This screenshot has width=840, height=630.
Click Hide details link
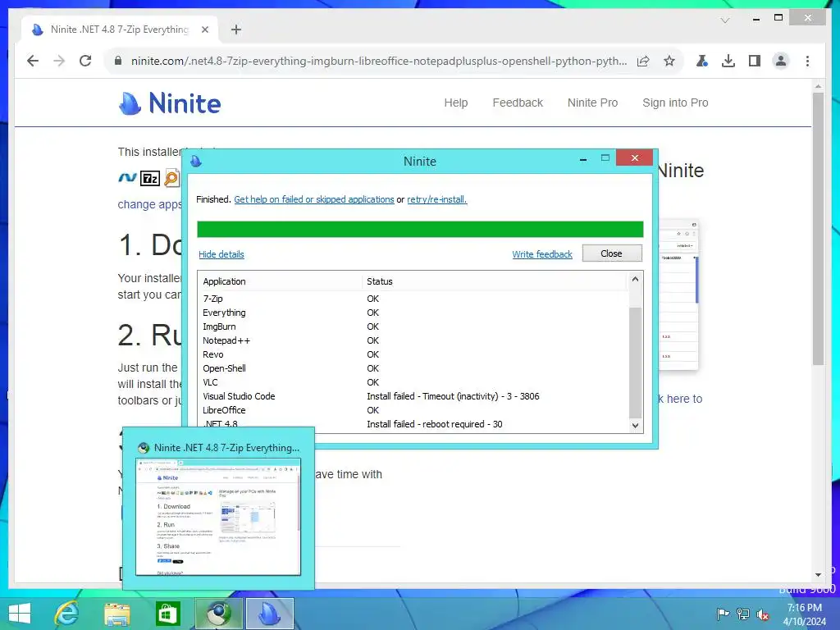coord(221,254)
